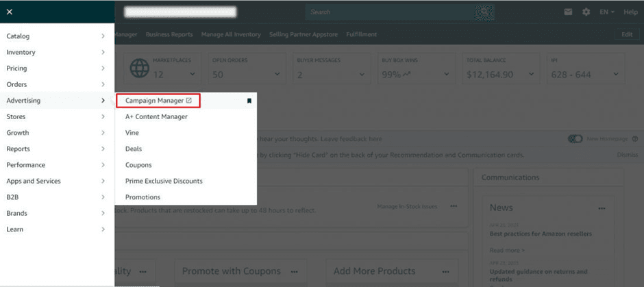This screenshot has height=287, width=644.
Task: Open A+ Content Manager submenu item
Action: [156, 116]
